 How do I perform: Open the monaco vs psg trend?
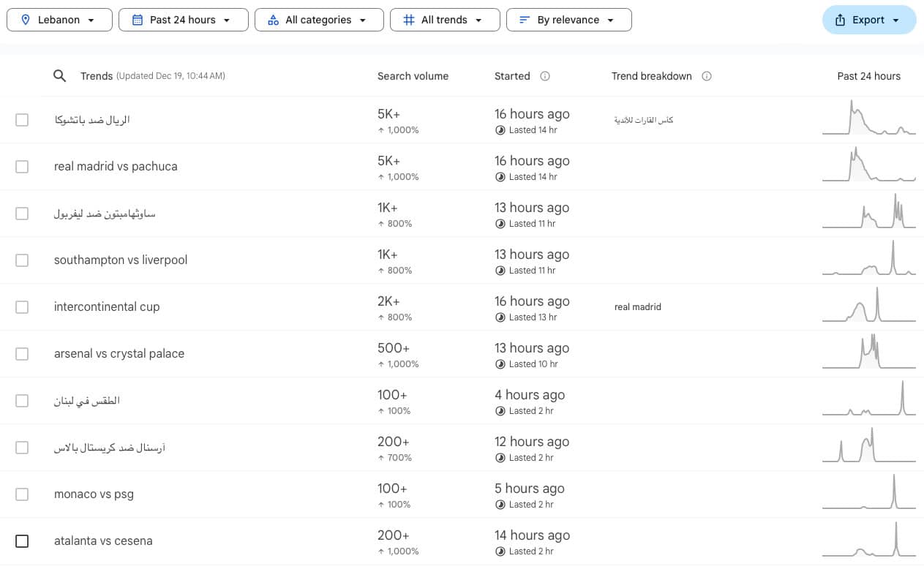tap(94, 494)
